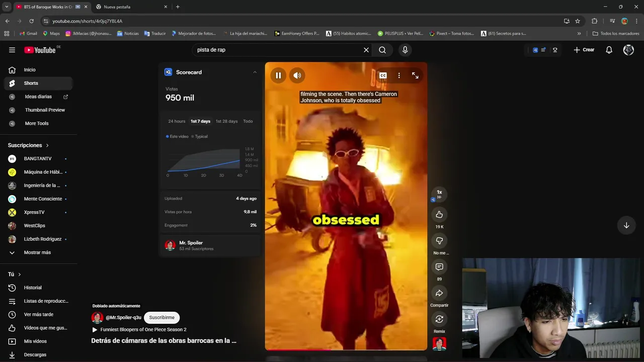The width and height of the screenshot is (644, 362).
Task: Select the 1st 28 days tab
Action: click(226, 121)
